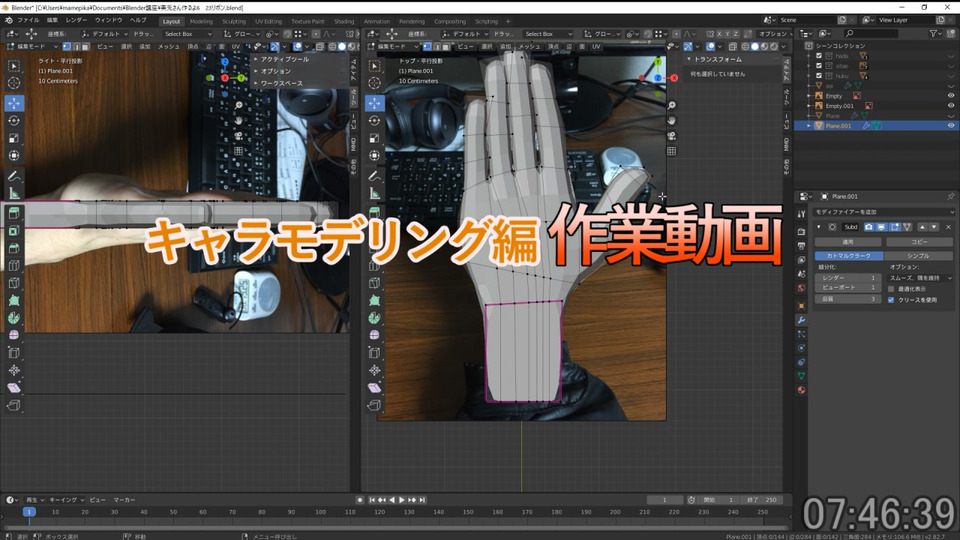
Task: Select the Extrude Region tool in left viewport
Action: click(x=14, y=213)
